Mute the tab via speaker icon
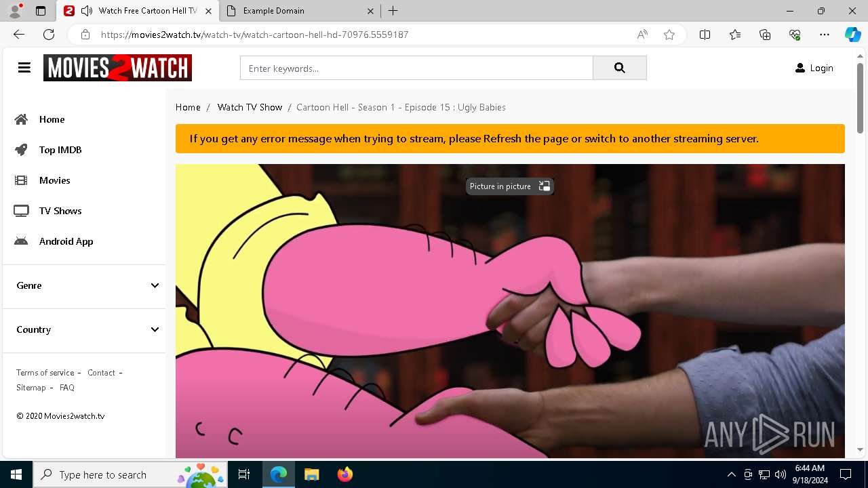 tap(86, 11)
